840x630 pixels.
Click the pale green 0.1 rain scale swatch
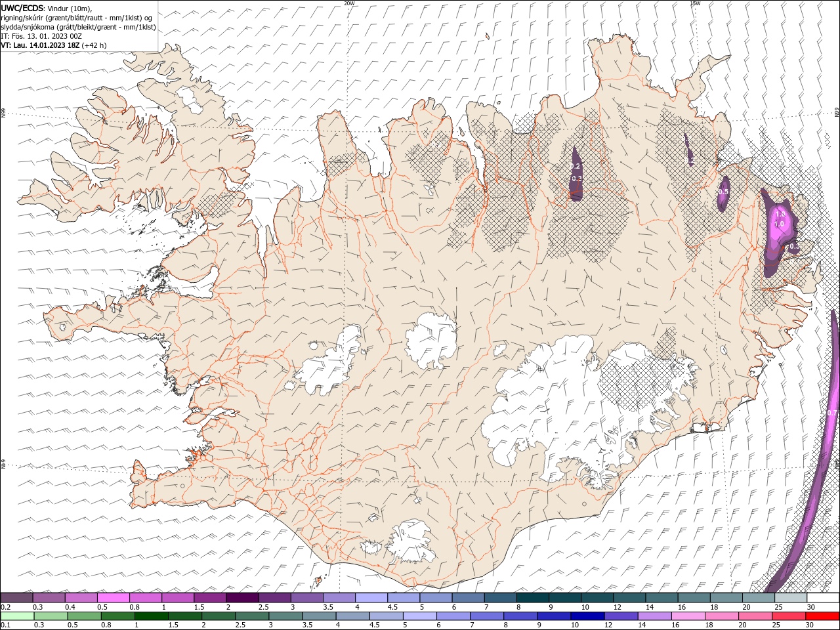pos(17,616)
